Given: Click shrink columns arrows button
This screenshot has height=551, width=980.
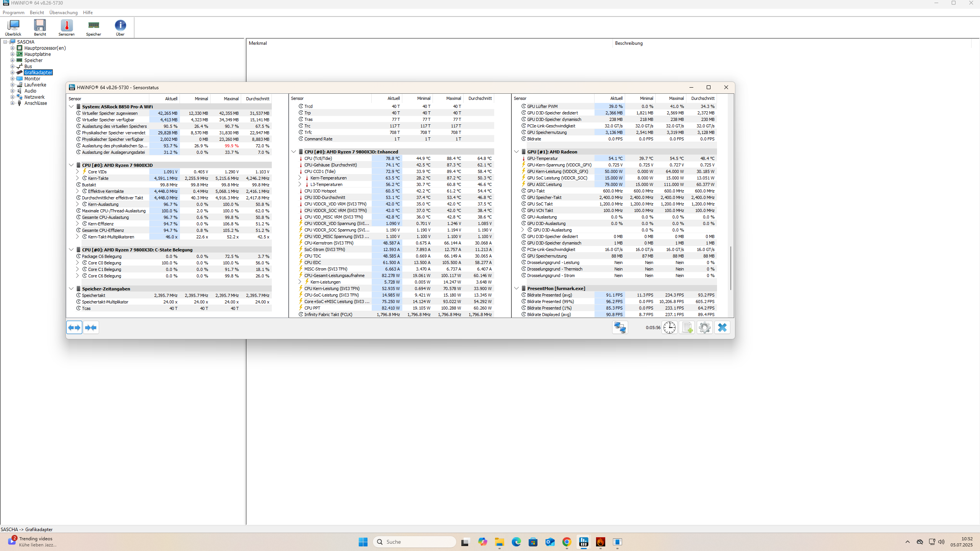Looking at the screenshot, I should 91,328.
